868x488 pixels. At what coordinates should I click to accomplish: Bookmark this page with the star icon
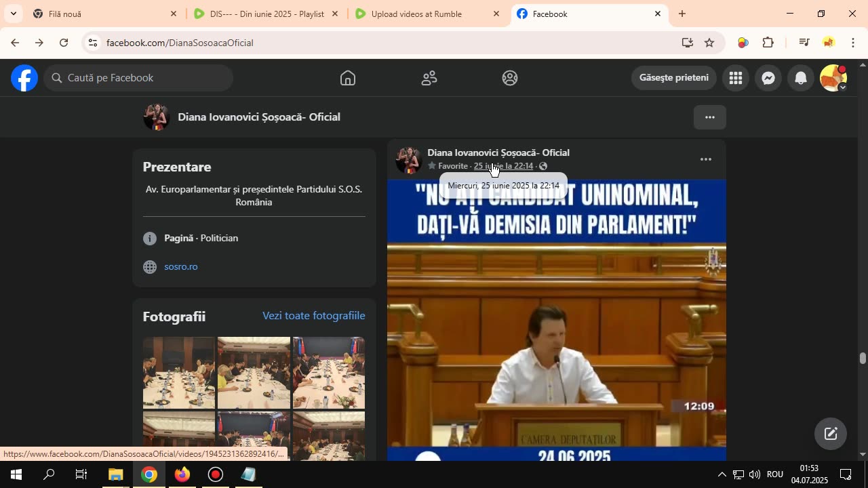[709, 43]
